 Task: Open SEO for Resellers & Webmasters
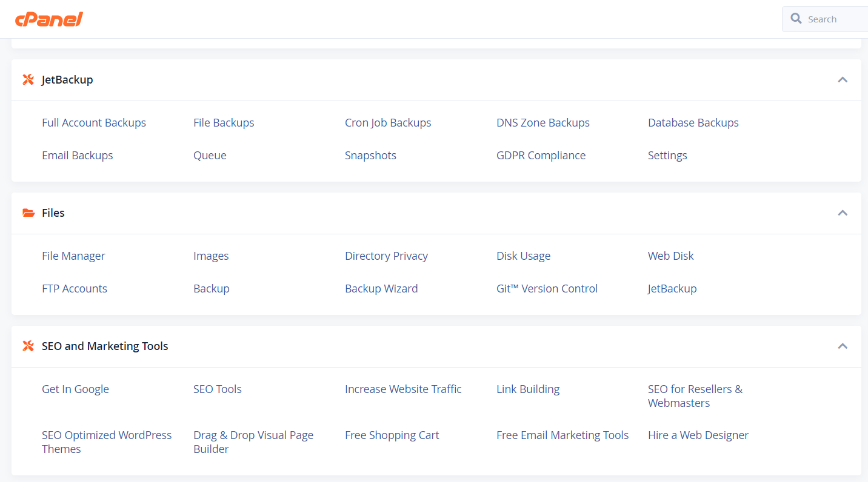click(x=695, y=396)
